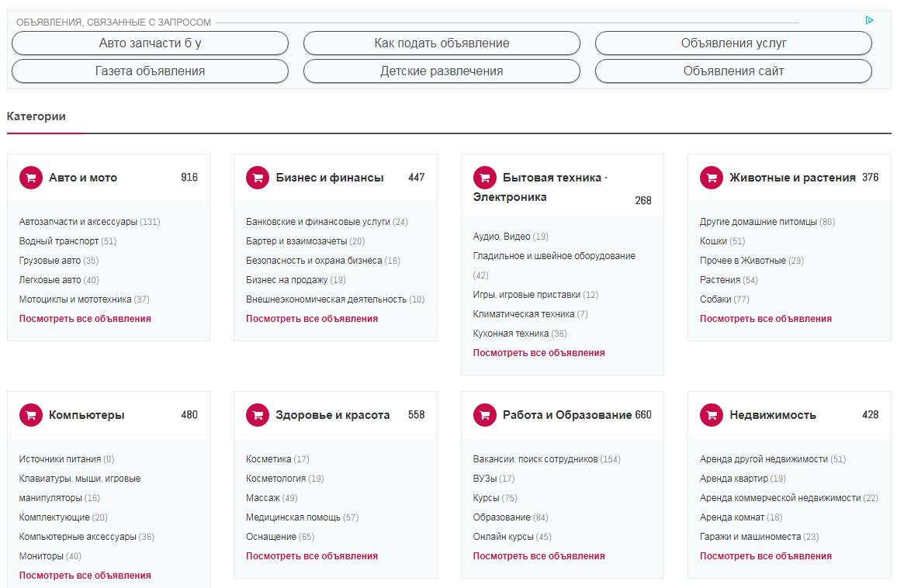897x588 pixels.
Task: Open the Недвижимость category heading
Action: coord(773,415)
